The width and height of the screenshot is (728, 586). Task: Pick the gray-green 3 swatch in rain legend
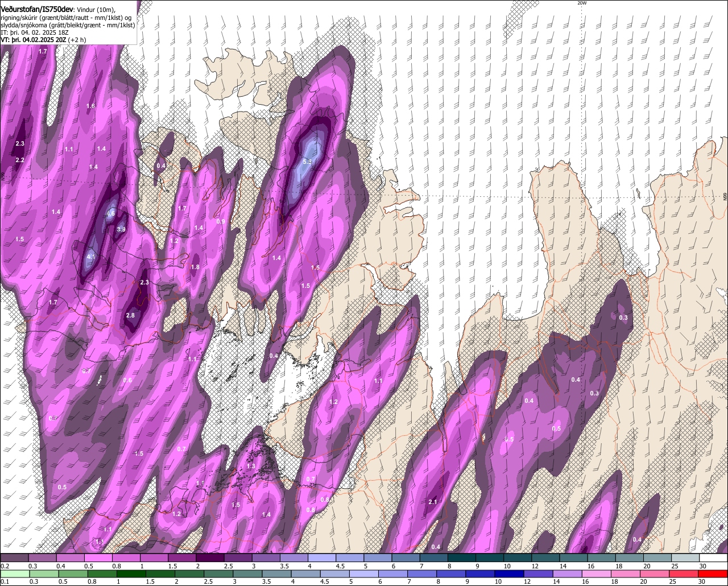point(248,573)
